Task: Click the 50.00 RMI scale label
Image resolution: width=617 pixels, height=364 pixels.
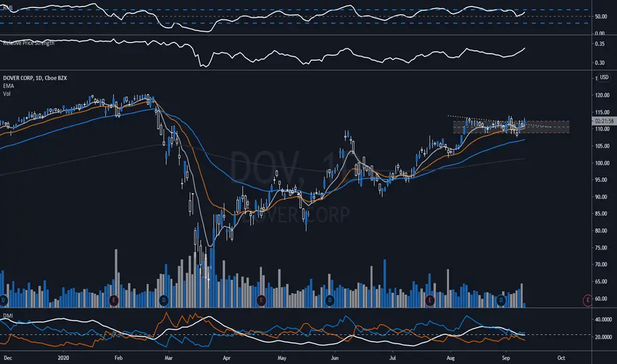Action: (601, 17)
